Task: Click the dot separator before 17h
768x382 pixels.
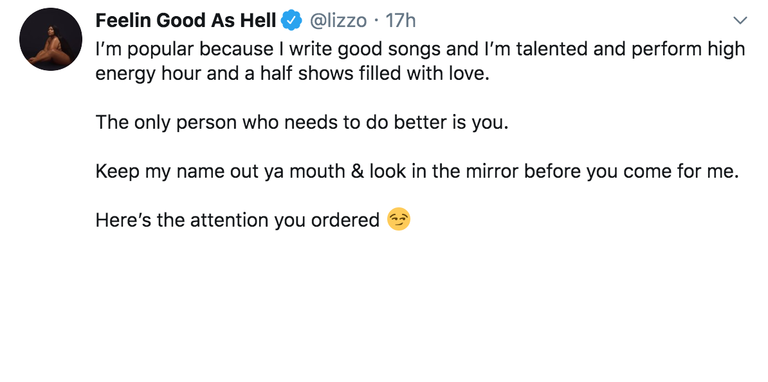Action: [x=376, y=21]
